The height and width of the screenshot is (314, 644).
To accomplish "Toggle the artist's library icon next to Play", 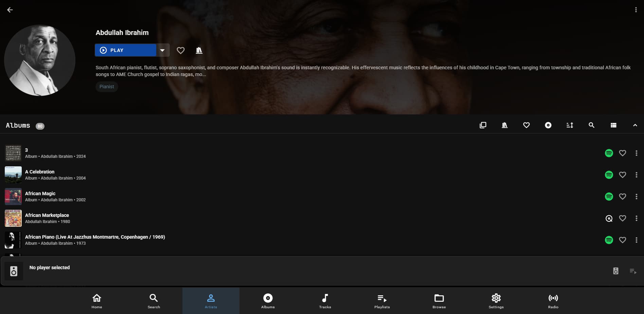I will (199, 50).
